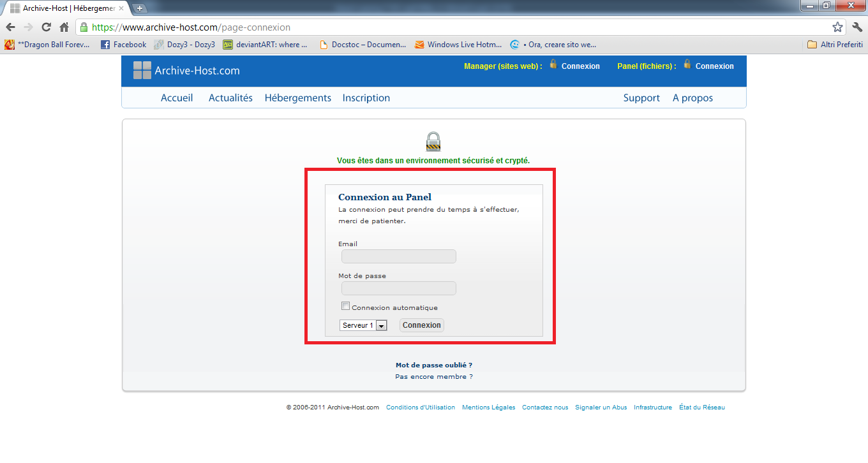Click Manager (sites web) Connexion link
Image resolution: width=868 pixels, height=463 pixels.
[x=581, y=66]
